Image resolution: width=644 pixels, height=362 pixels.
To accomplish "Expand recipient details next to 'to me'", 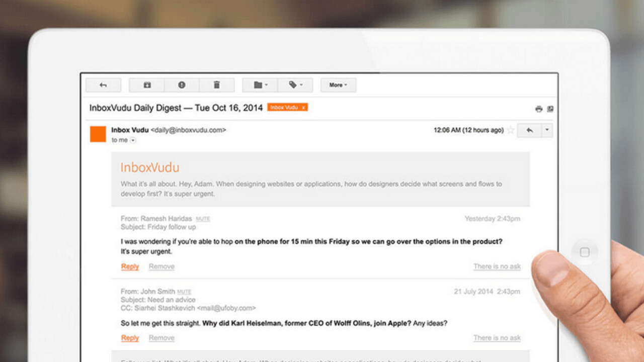I will click(x=133, y=140).
